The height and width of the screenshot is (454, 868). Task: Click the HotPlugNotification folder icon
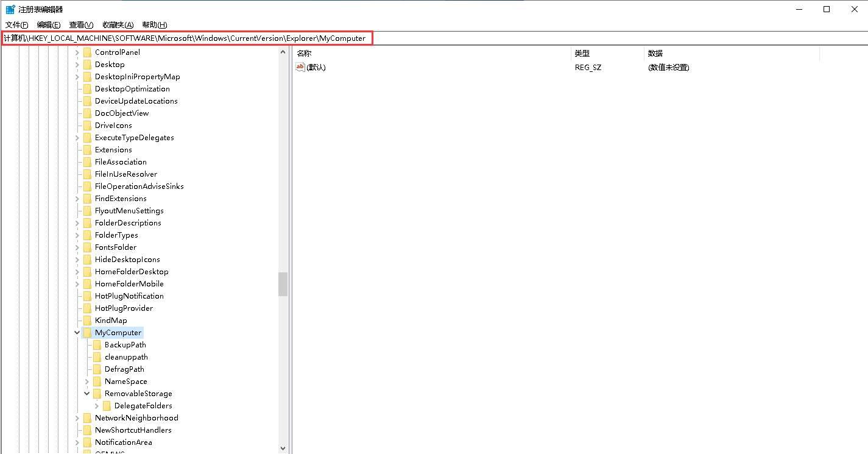click(x=87, y=296)
